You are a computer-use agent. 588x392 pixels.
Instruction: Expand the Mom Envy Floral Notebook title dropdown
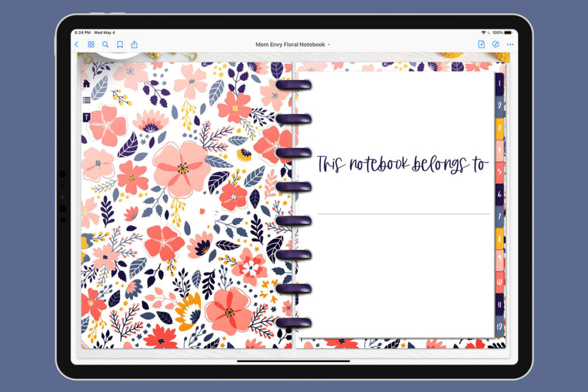coord(293,44)
